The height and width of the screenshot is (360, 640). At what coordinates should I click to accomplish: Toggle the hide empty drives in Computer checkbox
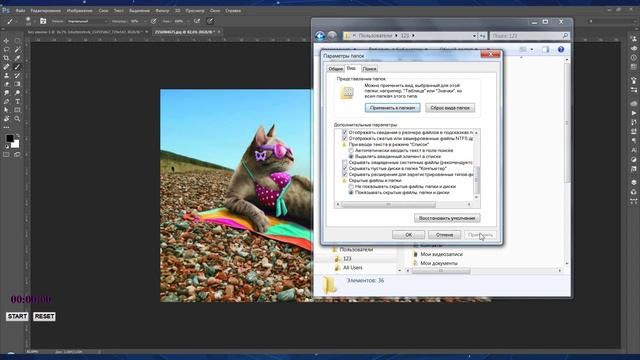(x=344, y=168)
